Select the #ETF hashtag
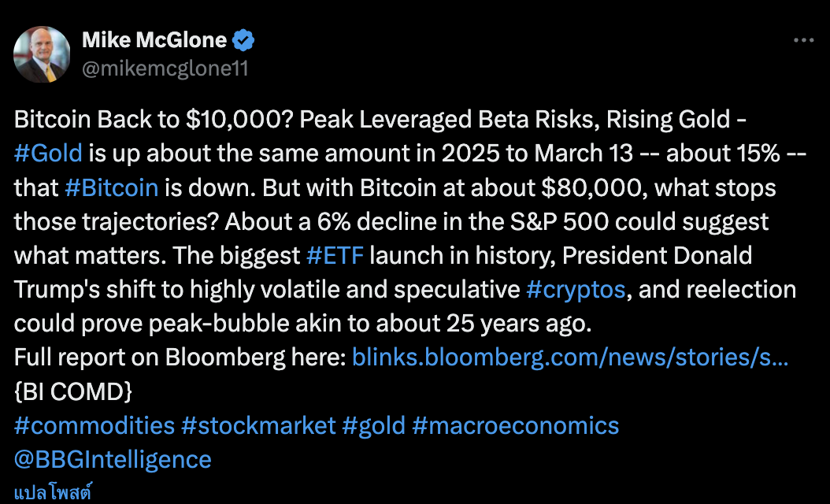 pos(336,255)
